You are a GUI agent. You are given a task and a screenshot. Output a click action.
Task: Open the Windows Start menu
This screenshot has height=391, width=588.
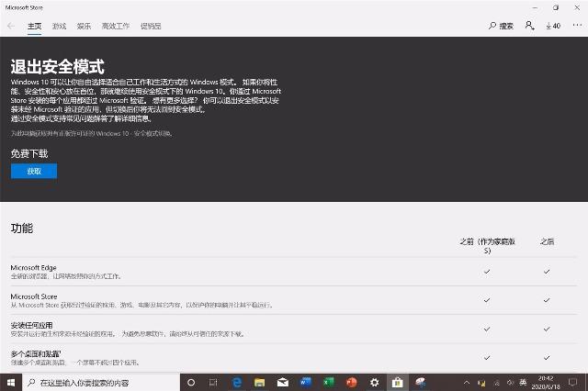[11, 383]
